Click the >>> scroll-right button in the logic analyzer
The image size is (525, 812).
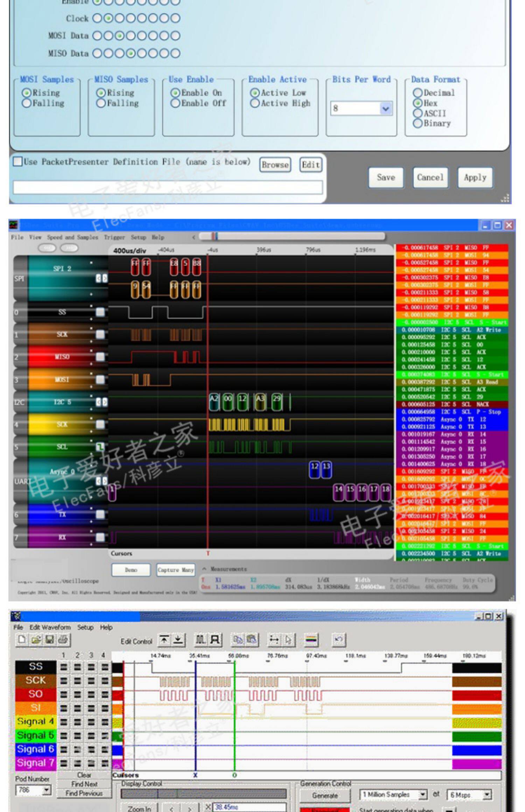click(x=69, y=248)
